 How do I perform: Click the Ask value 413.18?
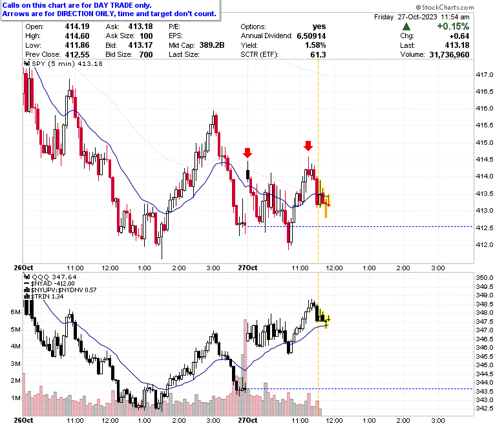[140, 27]
